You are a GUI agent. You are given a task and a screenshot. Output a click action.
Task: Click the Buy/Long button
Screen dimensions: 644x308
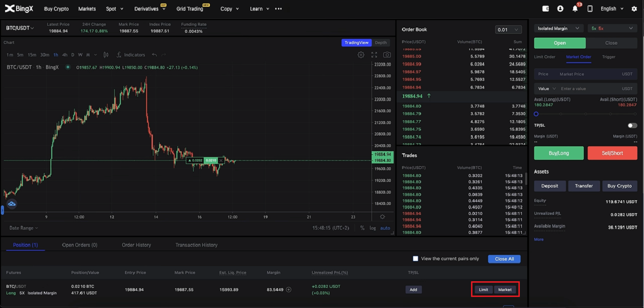558,153
